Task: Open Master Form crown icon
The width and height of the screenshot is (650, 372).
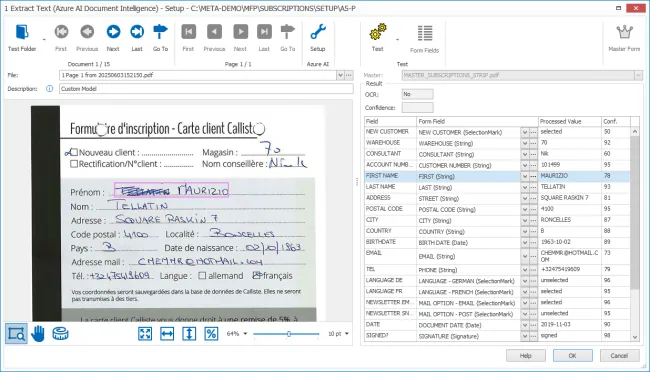Action: point(624,37)
